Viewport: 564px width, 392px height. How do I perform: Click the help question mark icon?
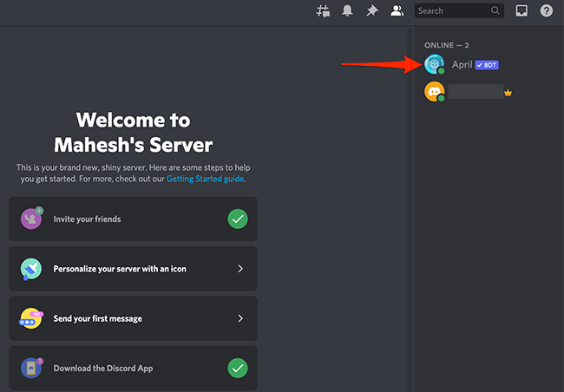point(547,10)
